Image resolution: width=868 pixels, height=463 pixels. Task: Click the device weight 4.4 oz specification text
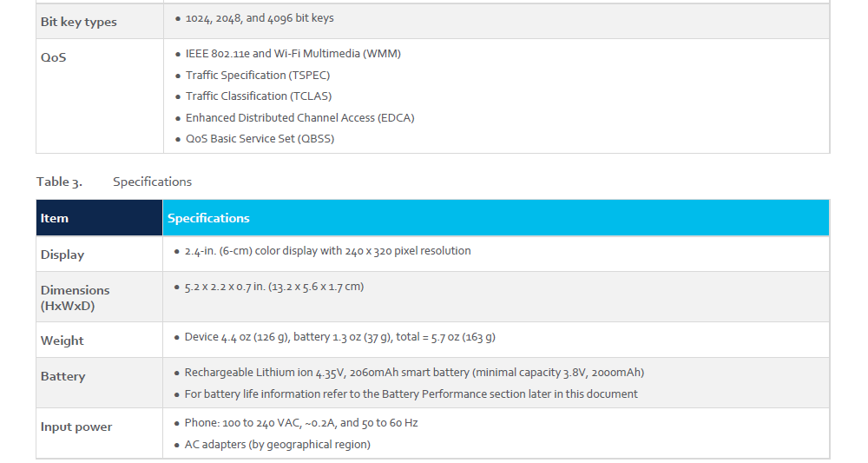coord(339,337)
